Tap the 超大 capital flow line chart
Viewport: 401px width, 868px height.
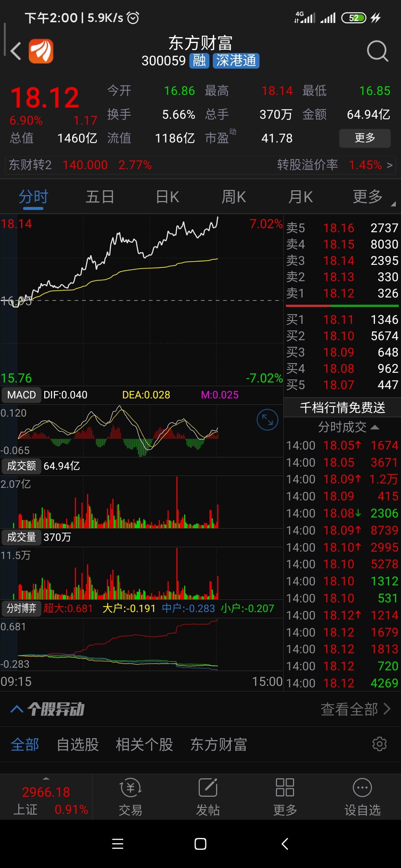[141, 645]
